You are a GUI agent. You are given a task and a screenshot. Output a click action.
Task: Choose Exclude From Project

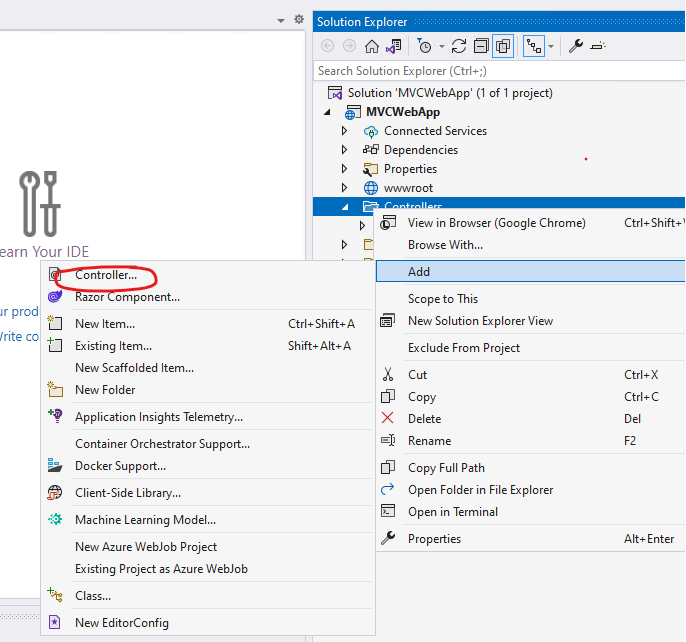tap(464, 348)
